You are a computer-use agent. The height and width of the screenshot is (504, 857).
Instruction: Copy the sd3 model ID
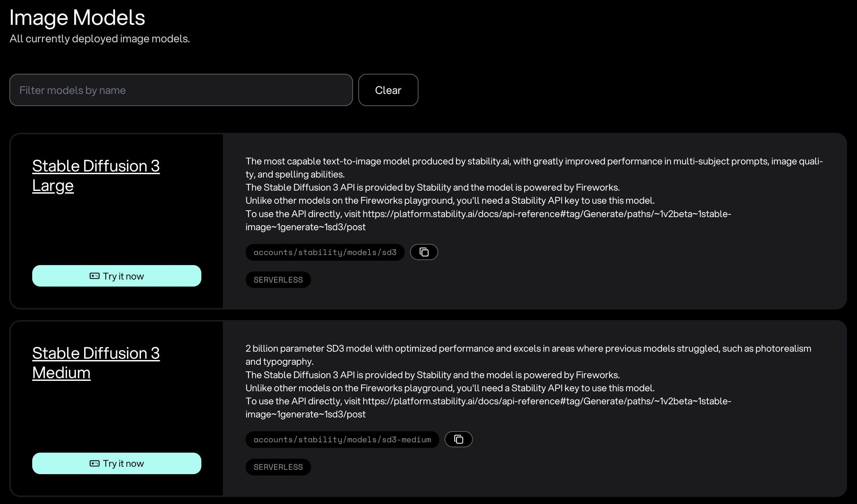point(424,252)
